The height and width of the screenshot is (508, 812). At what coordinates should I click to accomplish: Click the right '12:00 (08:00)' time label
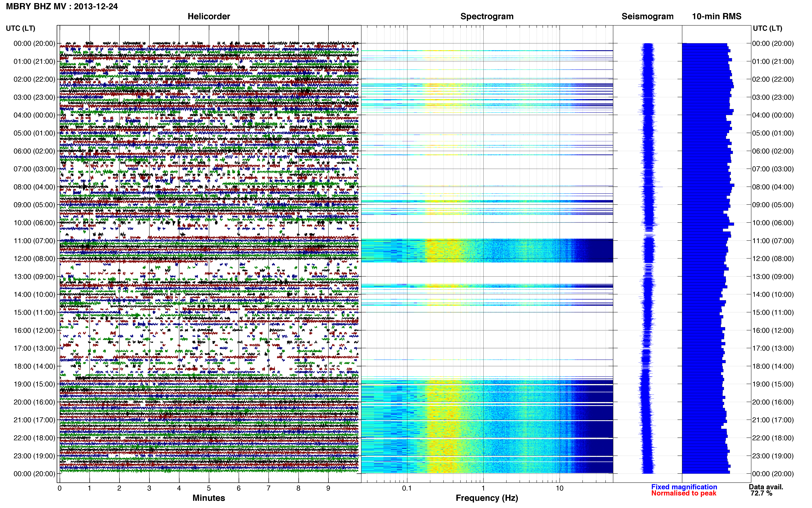pyautogui.click(x=773, y=258)
